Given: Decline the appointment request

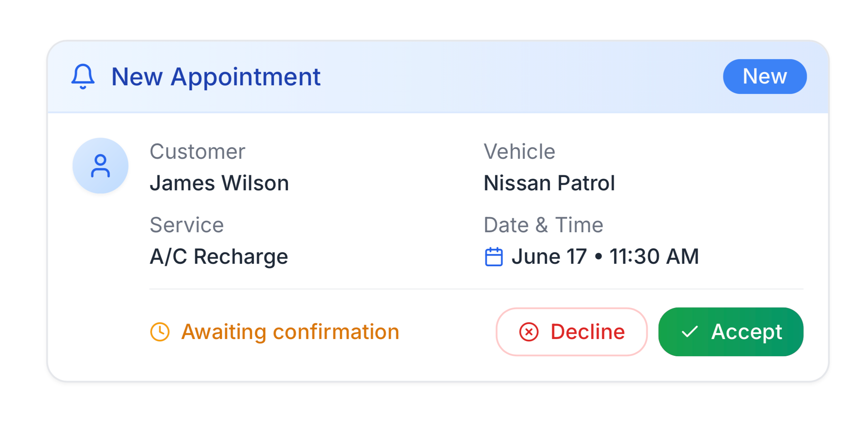Looking at the screenshot, I should (572, 331).
